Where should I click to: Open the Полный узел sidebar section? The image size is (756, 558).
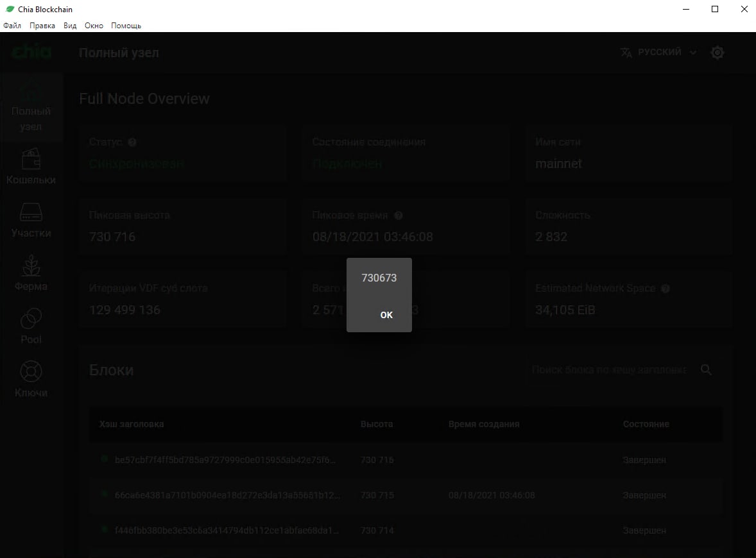coord(31,108)
